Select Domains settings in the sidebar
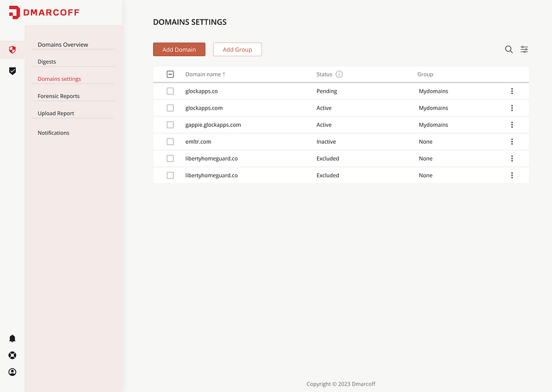This screenshot has height=392, width=552. (x=59, y=79)
